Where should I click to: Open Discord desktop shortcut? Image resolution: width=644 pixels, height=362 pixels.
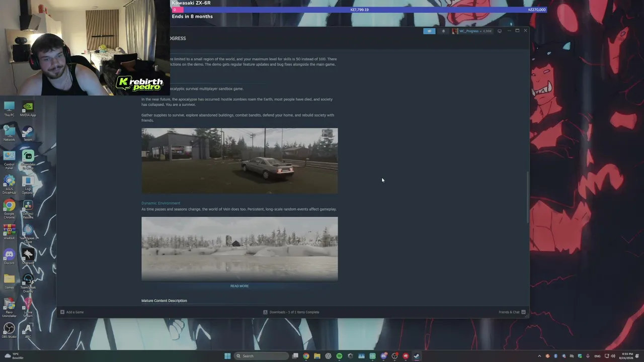click(x=9, y=257)
